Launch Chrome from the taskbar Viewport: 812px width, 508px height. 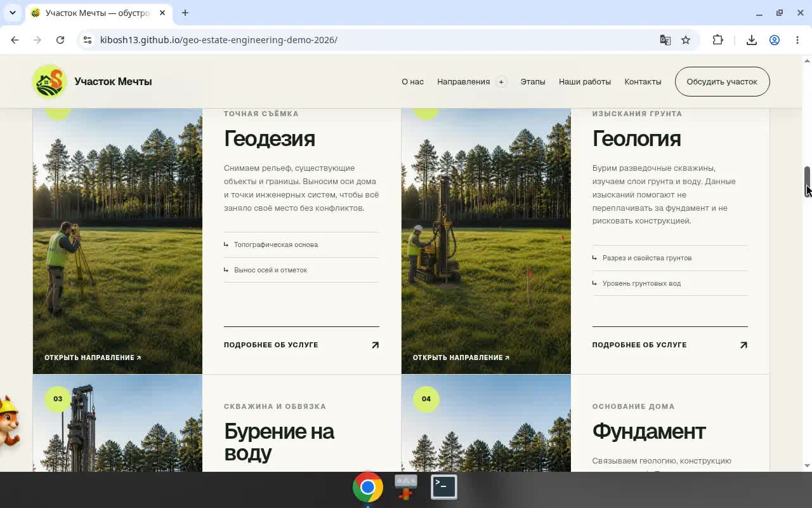click(368, 487)
